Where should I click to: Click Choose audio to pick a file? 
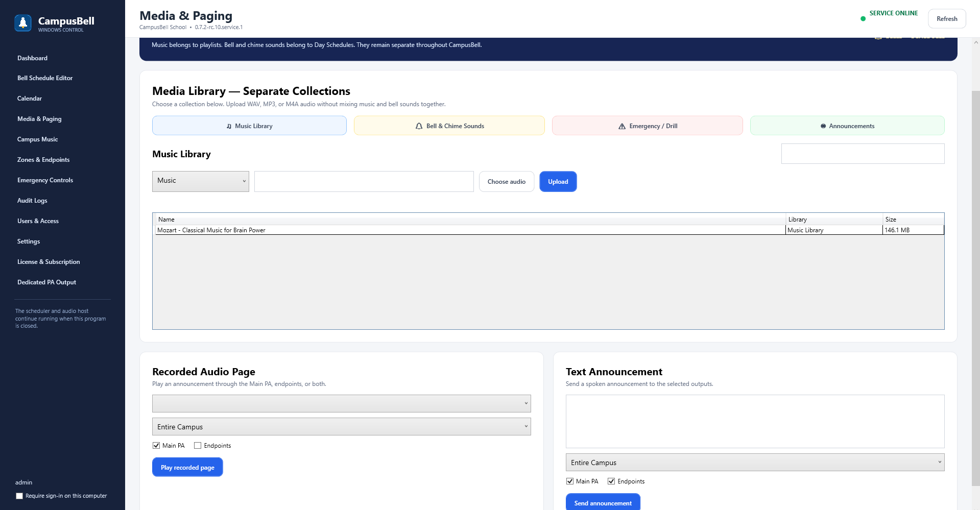point(507,182)
